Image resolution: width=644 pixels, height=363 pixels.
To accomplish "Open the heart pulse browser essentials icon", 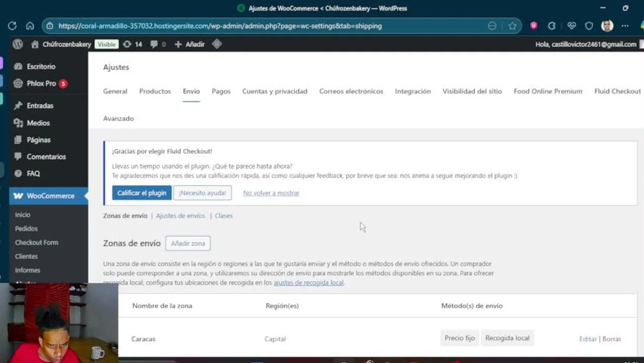I will click(x=571, y=26).
